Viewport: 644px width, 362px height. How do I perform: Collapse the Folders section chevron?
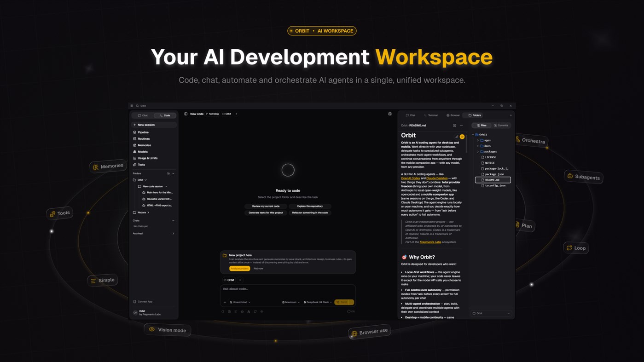173,173
